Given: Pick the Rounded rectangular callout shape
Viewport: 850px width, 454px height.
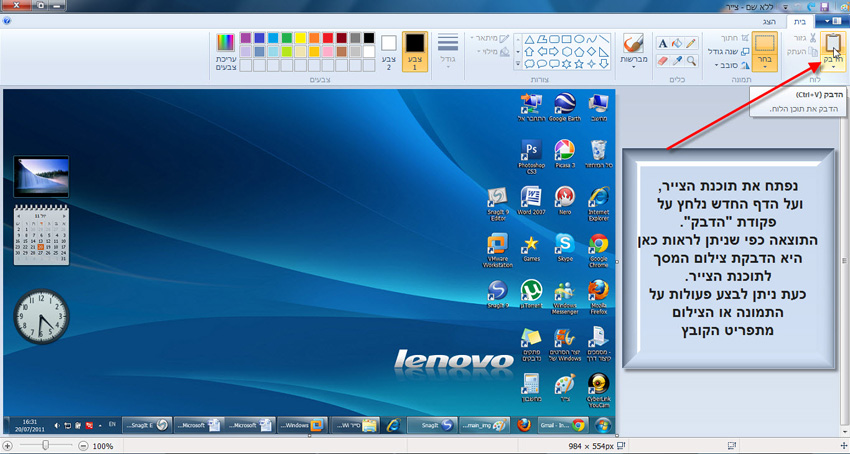Looking at the screenshot, I should tap(554, 64).
